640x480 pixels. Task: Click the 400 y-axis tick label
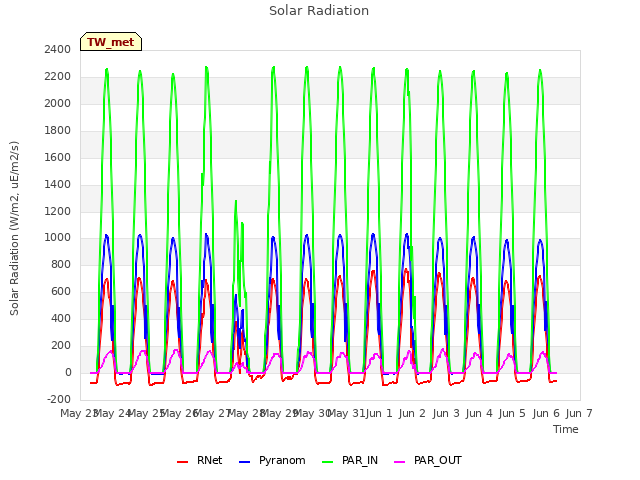(61, 318)
